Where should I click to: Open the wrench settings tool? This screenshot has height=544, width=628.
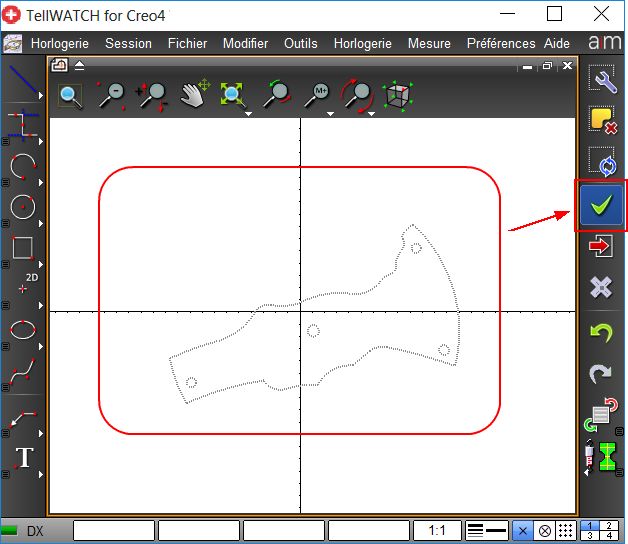[x=601, y=81]
